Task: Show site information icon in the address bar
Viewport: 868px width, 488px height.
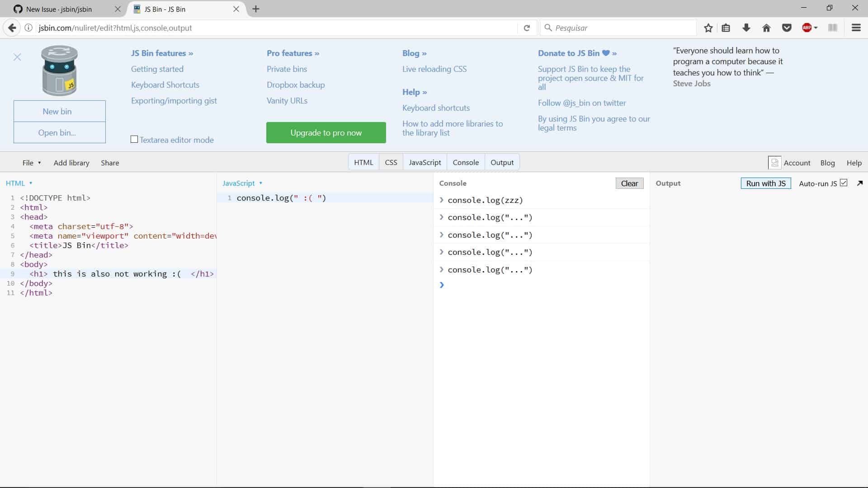Action: (28, 28)
